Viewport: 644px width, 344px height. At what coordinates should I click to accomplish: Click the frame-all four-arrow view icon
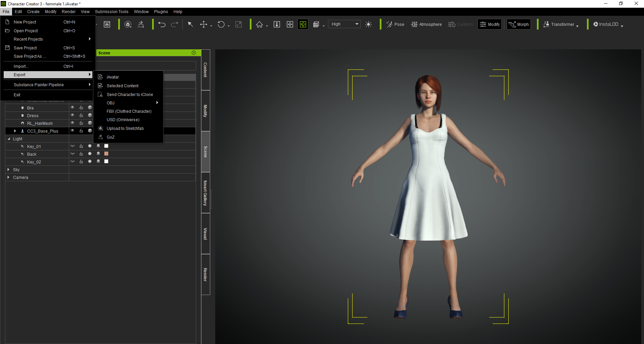[290, 24]
